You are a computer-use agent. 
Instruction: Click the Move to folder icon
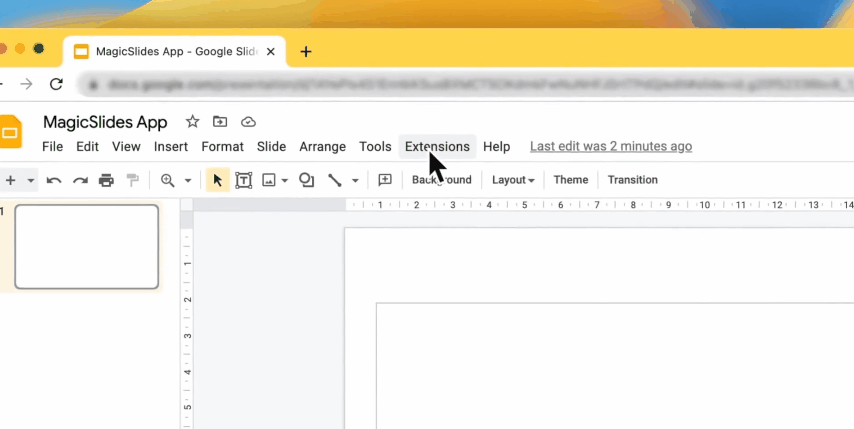[x=220, y=121]
